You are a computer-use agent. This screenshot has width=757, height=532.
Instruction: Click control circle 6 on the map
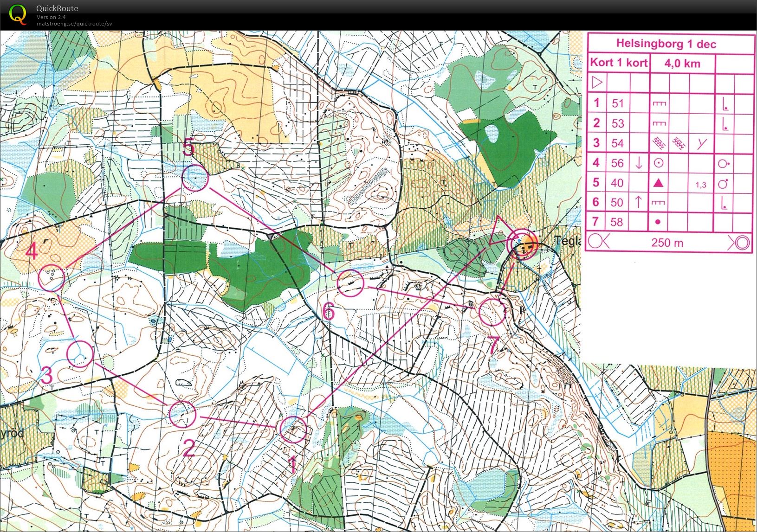350,283
